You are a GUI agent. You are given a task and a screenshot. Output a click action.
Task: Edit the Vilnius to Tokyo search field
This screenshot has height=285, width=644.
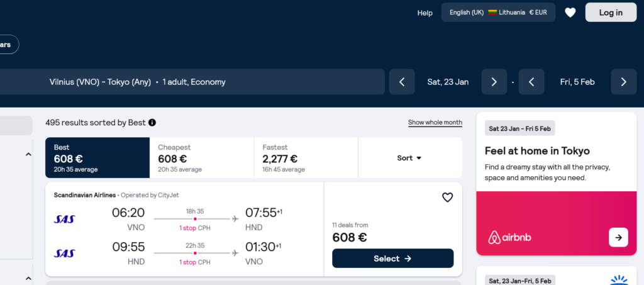(x=192, y=82)
